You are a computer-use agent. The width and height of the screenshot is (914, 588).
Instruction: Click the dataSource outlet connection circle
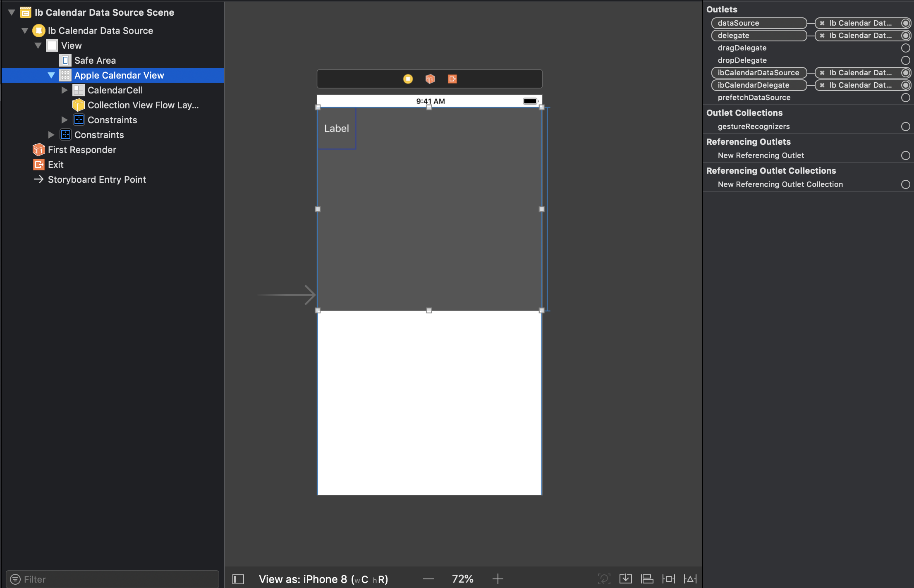906,23
